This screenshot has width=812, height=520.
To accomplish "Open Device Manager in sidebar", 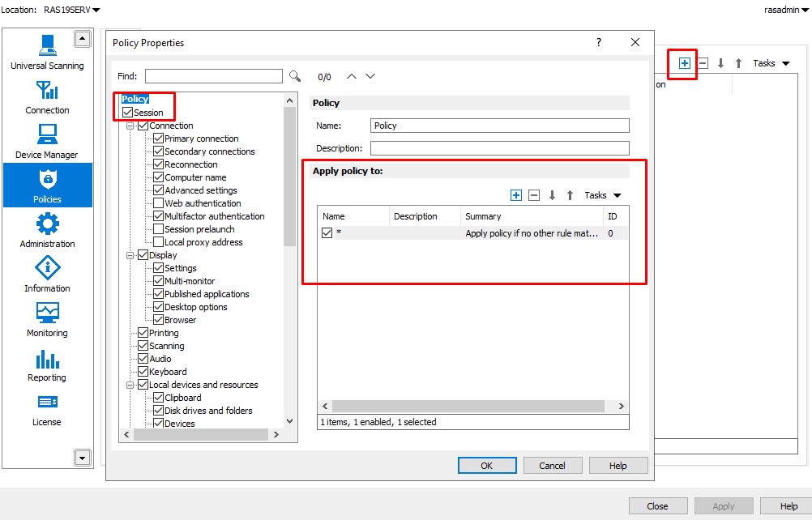I will (x=47, y=140).
